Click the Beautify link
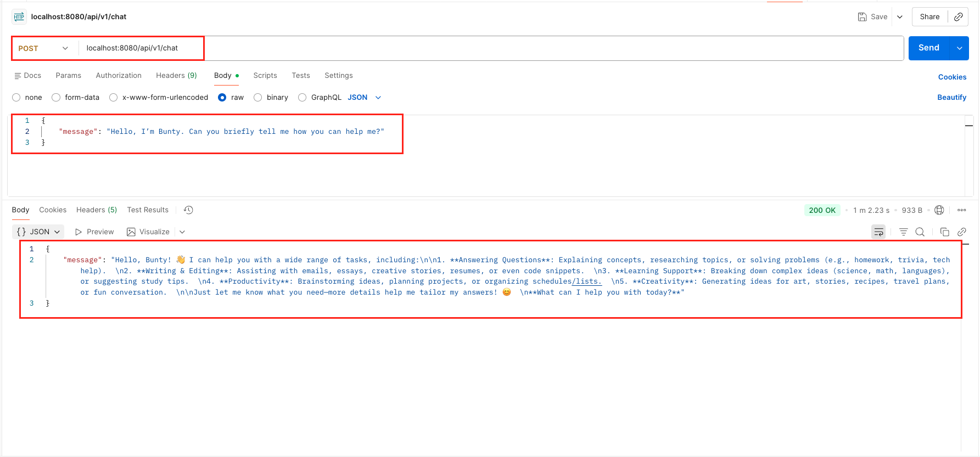Image resolution: width=980 pixels, height=457 pixels. click(951, 98)
